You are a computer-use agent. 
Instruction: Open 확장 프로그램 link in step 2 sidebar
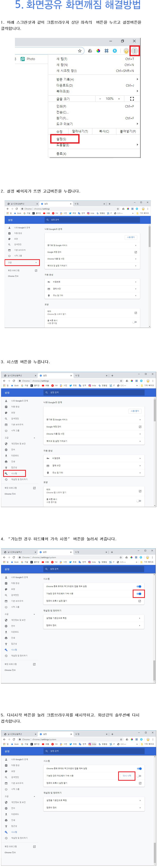pyautogui.click(x=22, y=270)
